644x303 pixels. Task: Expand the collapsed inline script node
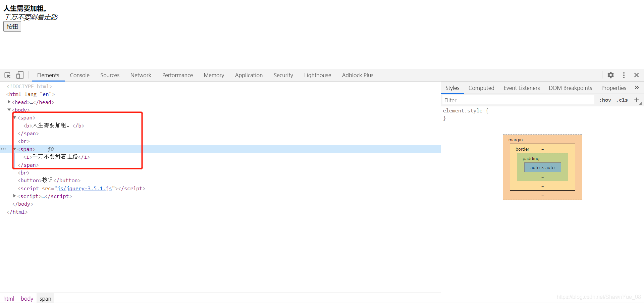(14, 196)
